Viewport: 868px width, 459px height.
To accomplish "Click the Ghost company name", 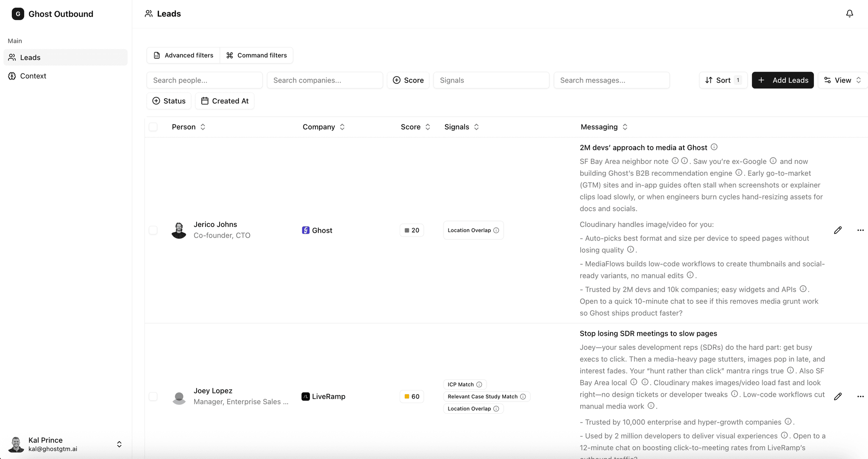I will (x=322, y=230).
